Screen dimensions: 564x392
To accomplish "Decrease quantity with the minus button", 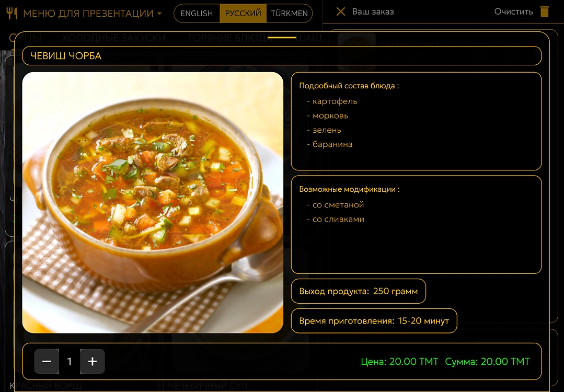I will point(47,361).
